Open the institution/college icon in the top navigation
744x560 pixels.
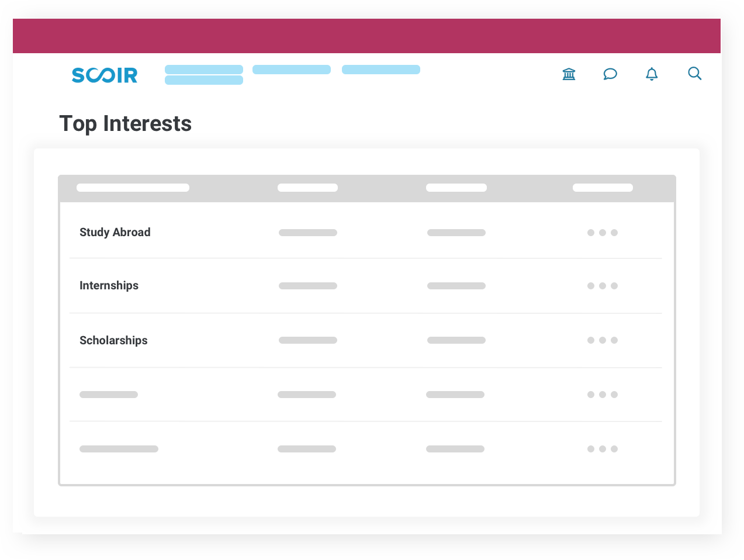pyautogui.click(x=569, y=74)
